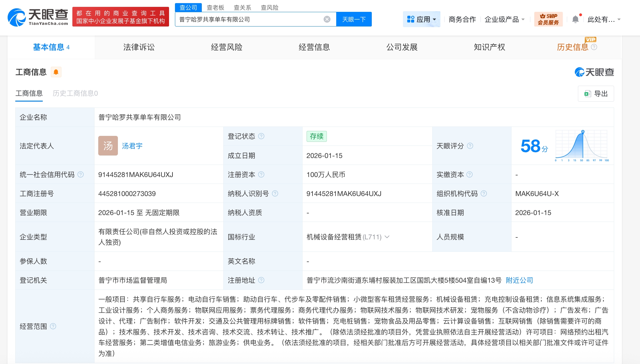Click help icon beside 天眼评分
The image size is (640, 364).
click(470, 146)
